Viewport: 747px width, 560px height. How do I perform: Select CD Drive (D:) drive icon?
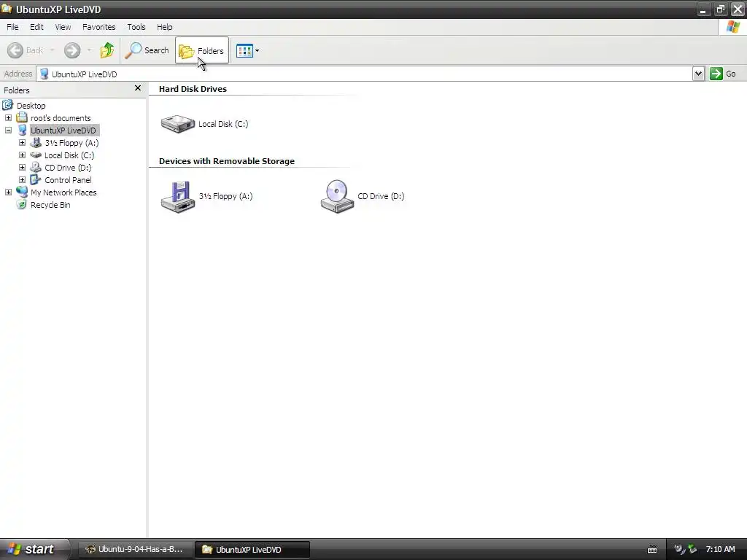337,196
